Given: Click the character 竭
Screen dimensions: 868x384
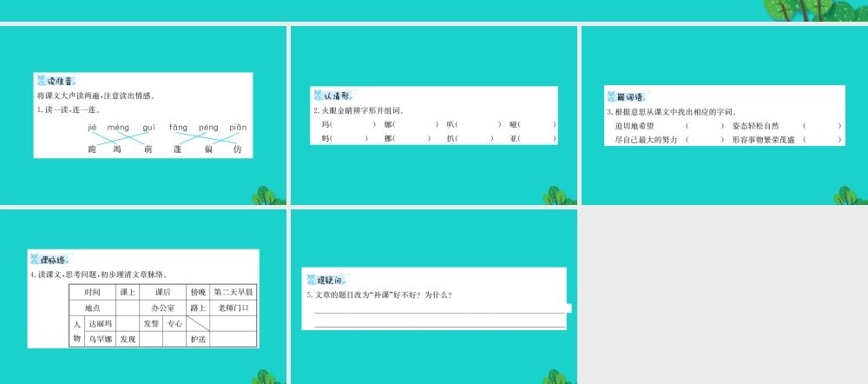Looking at the screenshot, I should point(117,149).
